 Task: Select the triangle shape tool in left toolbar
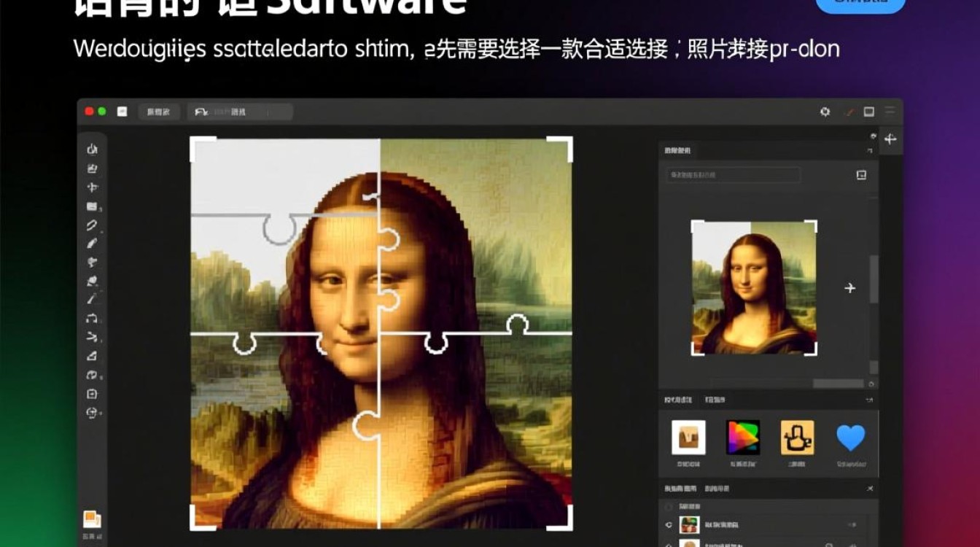(x=92, y=356)
